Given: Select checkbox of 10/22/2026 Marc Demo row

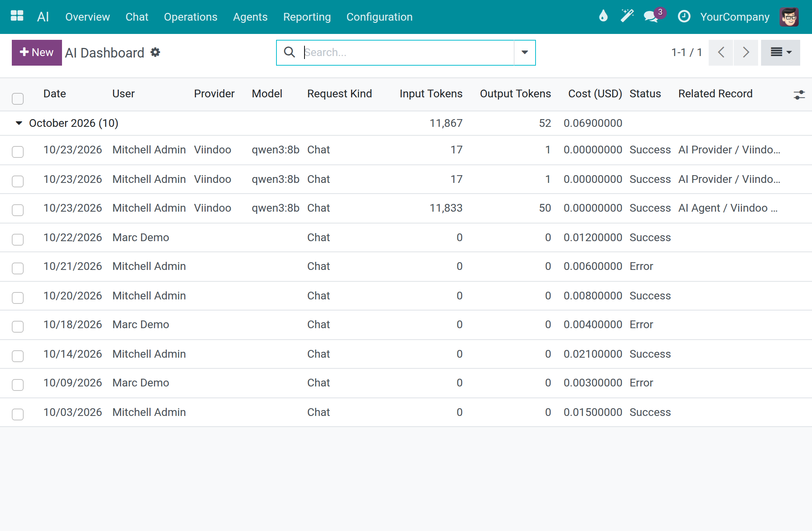Looking at the screenshot, I should pyautogui.click(x=18, y=239).
